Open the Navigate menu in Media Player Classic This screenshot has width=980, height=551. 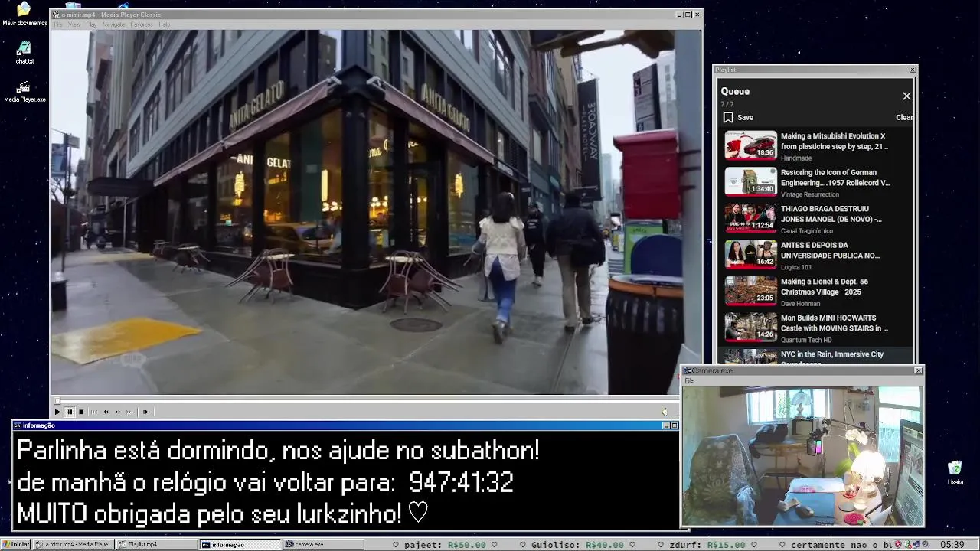pyautogui.click(x=113, y=24)
